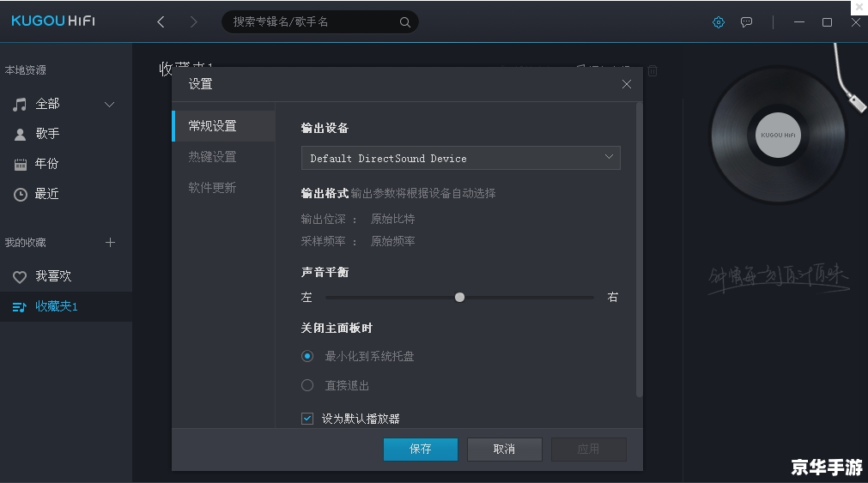Click the 本地资源 section label
868x483 pixels.
pyautogui.click(x=26, y=70)
